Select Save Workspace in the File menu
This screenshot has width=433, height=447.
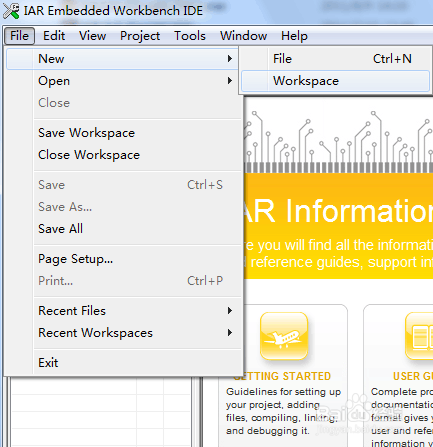pos(123,133)
